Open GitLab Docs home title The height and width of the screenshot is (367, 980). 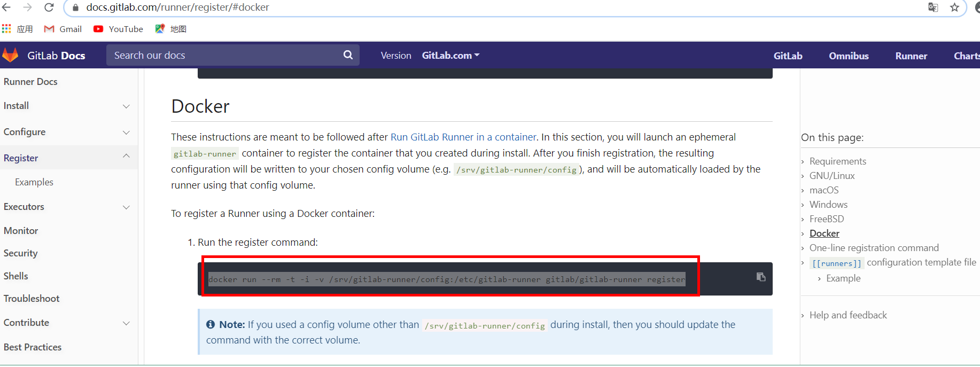click(x=56, y=56)
